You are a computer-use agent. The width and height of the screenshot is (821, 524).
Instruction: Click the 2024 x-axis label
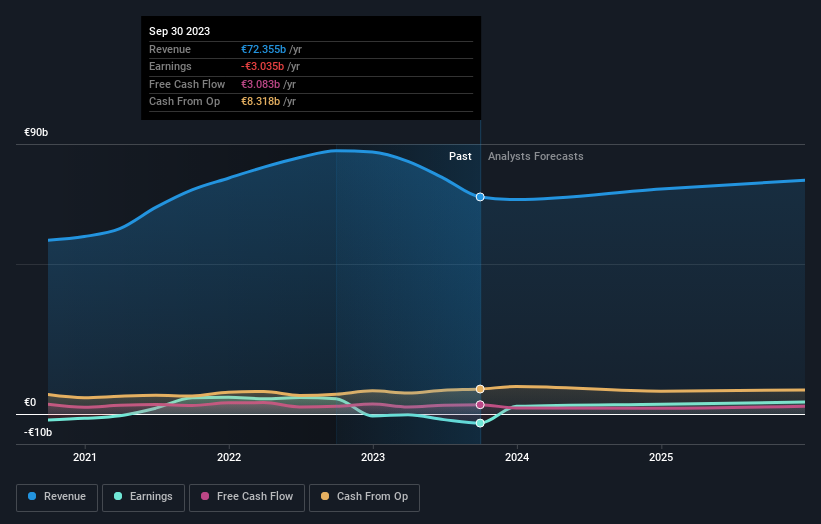pos(517,457)
